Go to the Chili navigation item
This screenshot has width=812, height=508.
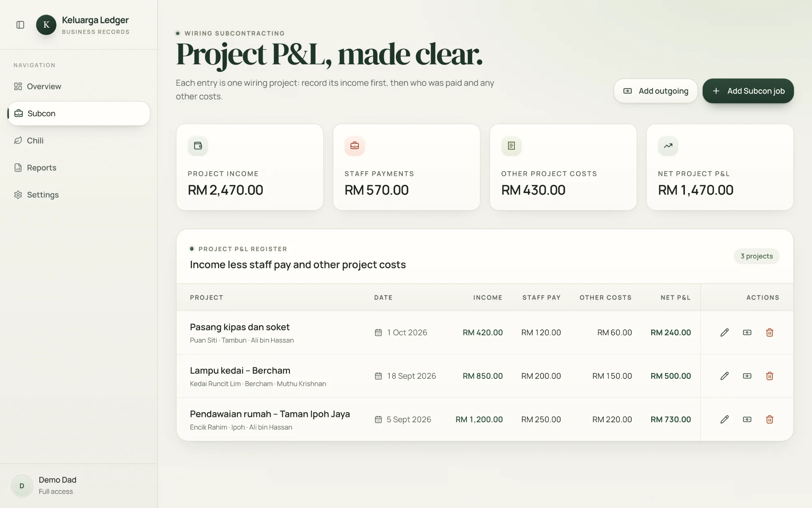[79, 141]
